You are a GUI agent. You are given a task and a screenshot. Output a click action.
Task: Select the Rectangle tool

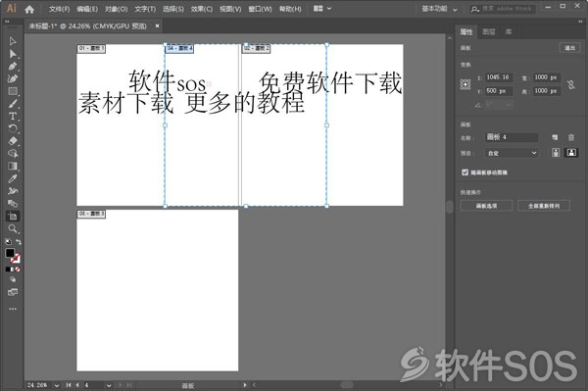[13, 91]
